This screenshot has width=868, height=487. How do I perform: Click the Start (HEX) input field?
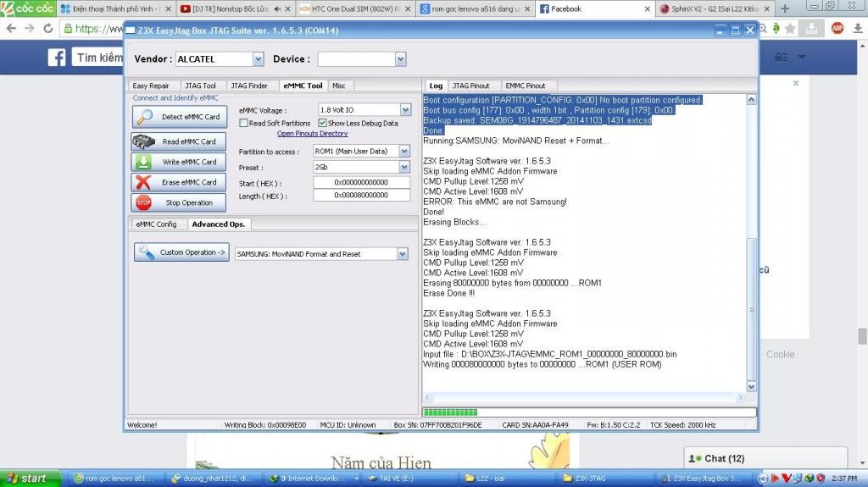point(361,182)
